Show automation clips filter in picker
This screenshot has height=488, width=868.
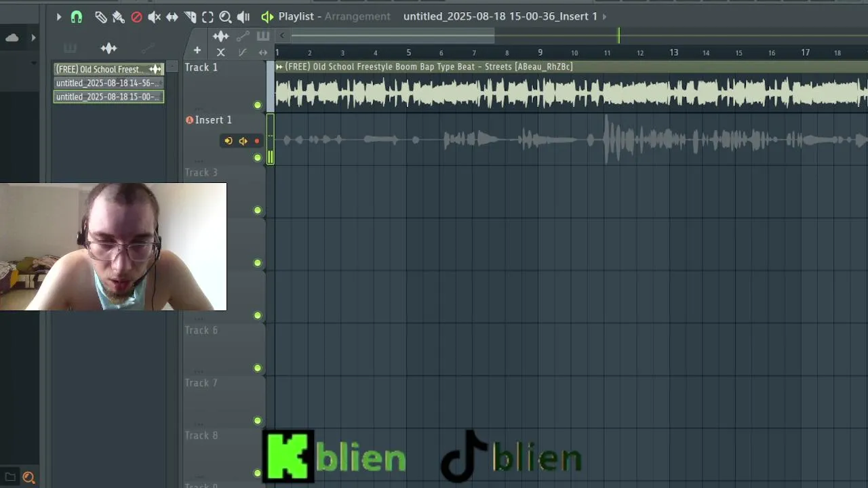tap(148, 48)
